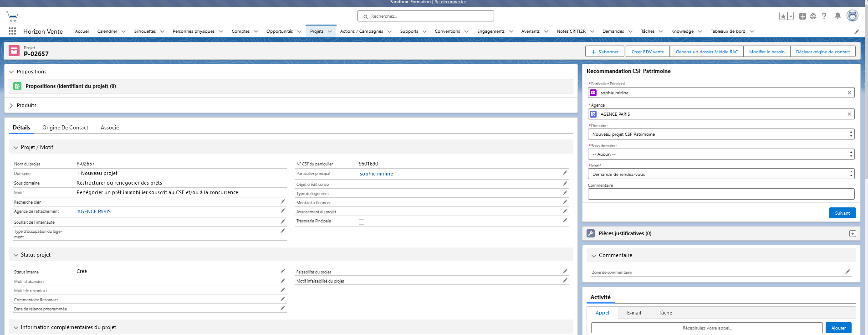
Task: Open the user avatar profile menu
Action: [852, 16]
